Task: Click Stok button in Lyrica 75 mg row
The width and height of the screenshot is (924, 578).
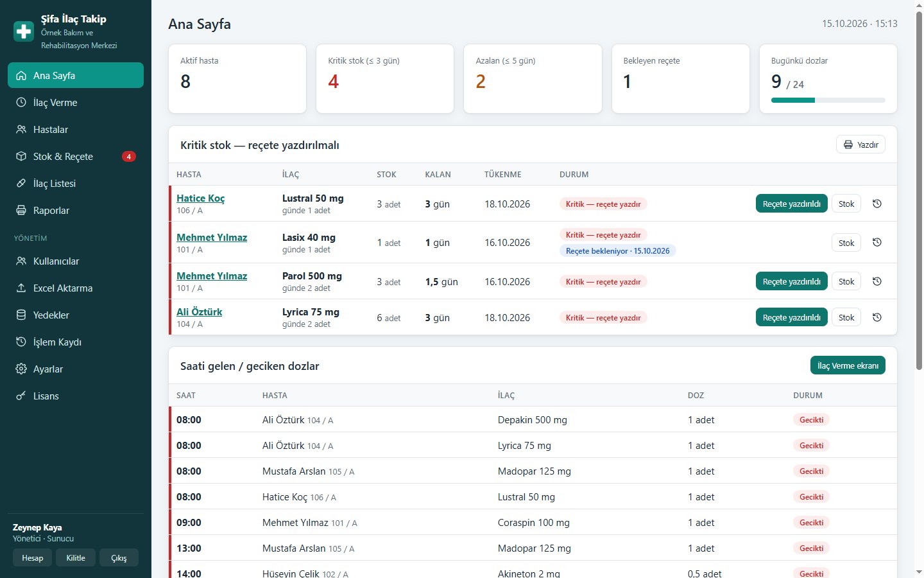Action: pyautogui.click(x=846, y=317)
